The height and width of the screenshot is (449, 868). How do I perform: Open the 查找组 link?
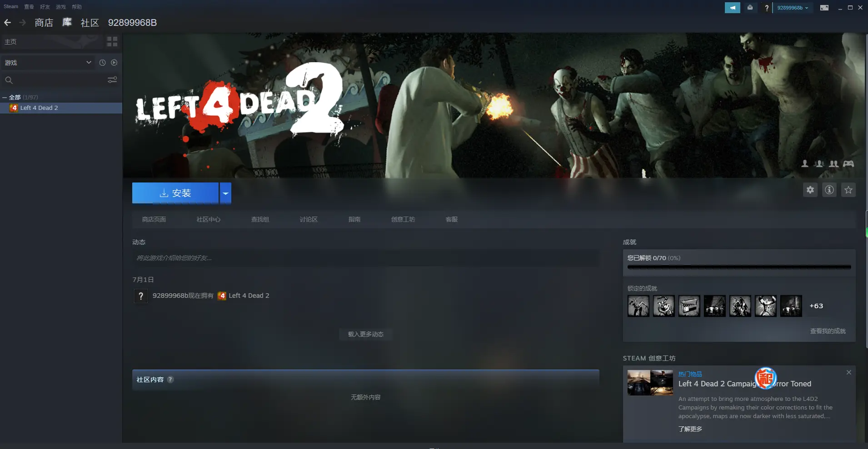tap(260, 219)
